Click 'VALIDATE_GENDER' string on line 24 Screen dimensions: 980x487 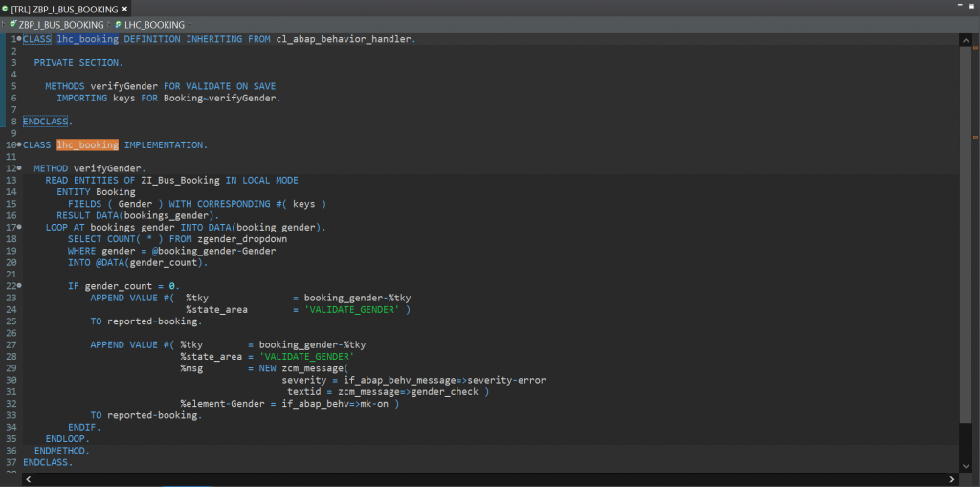352,309
